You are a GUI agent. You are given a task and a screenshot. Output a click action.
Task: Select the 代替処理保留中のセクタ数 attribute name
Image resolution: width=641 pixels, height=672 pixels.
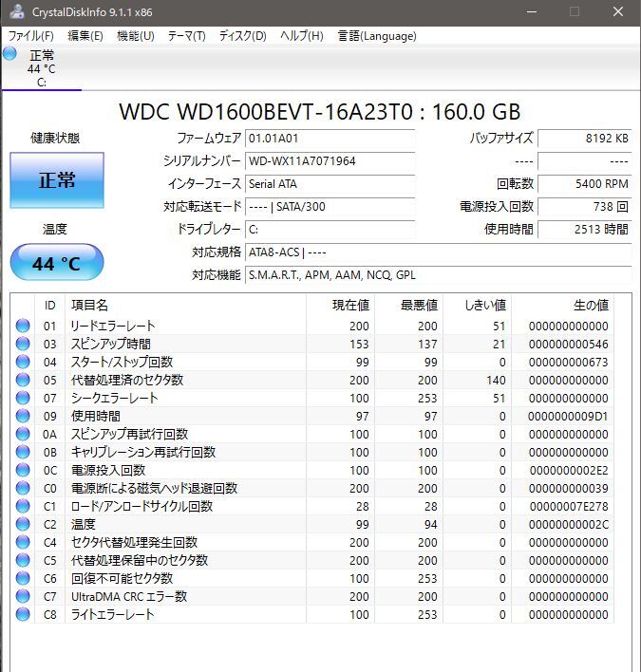coord(140,560)
